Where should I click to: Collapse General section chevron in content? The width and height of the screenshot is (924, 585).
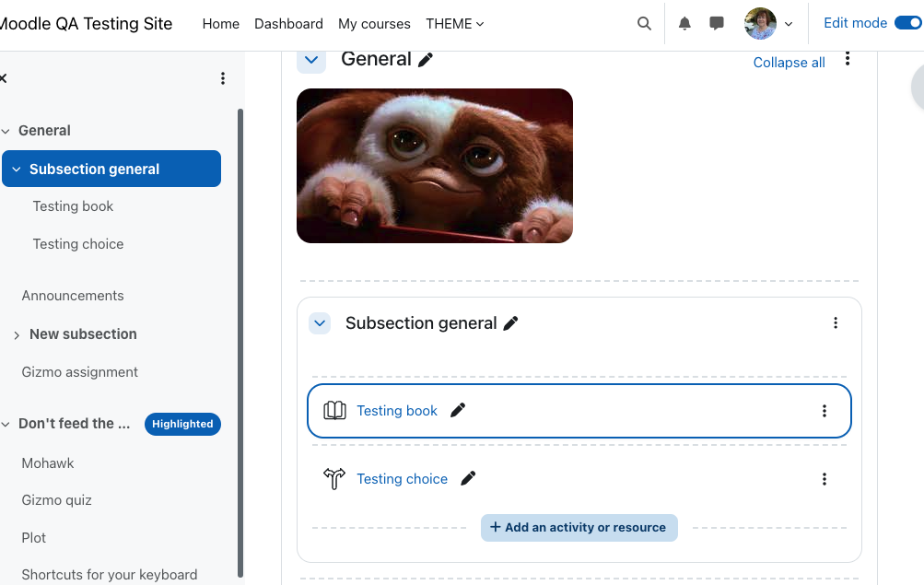[311, 60]
